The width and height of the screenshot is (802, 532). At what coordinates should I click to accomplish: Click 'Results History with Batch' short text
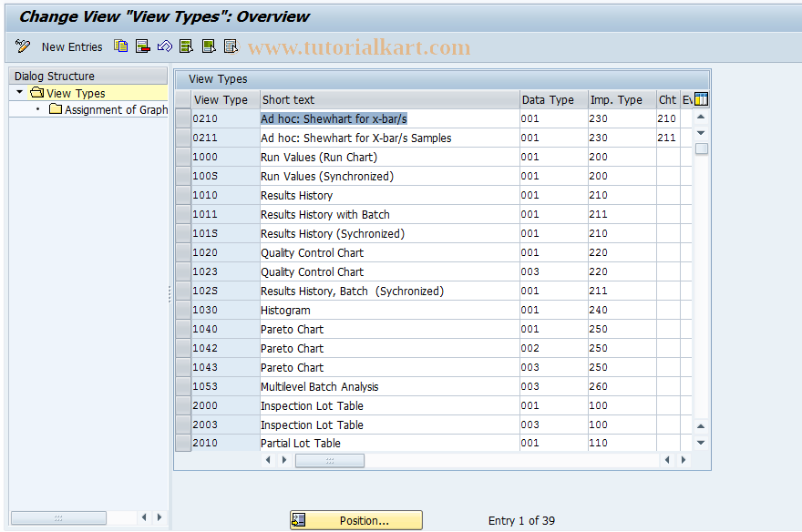point(325,215)
